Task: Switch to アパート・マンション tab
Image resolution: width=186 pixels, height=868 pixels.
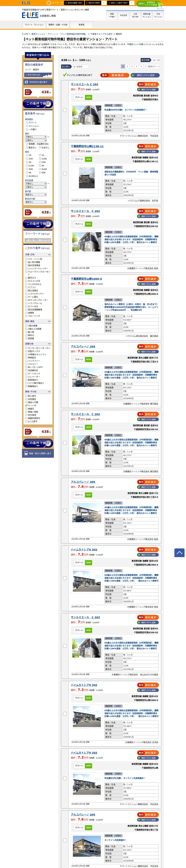Action: pos(34,25)
